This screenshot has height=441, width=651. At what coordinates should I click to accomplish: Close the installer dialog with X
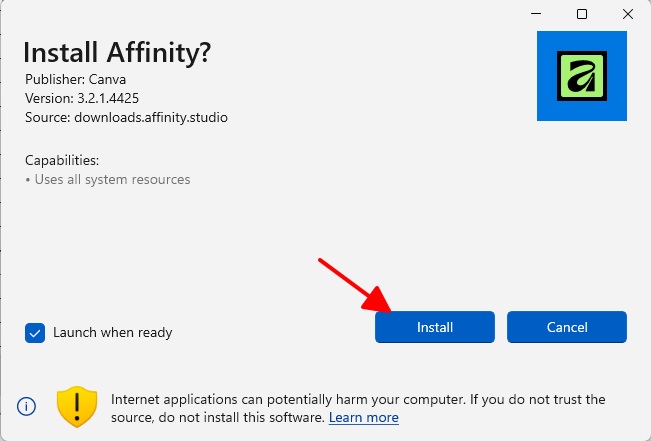tap(628, 14)
